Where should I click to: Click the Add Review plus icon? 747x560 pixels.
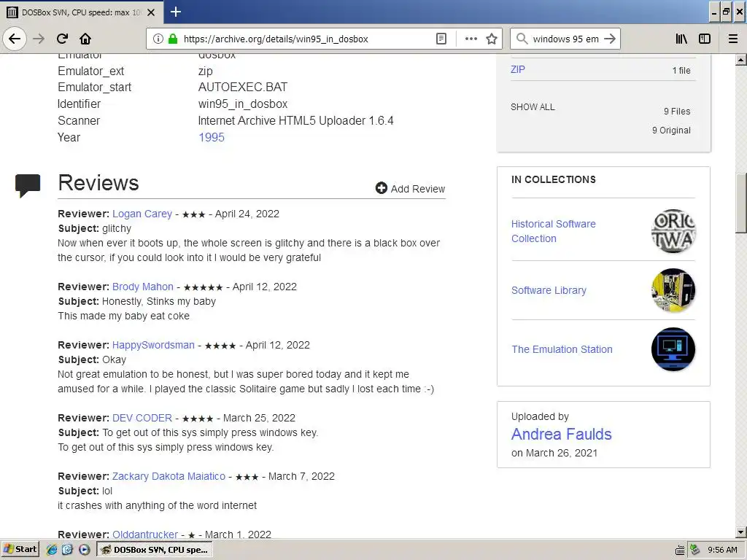[381, 188]
